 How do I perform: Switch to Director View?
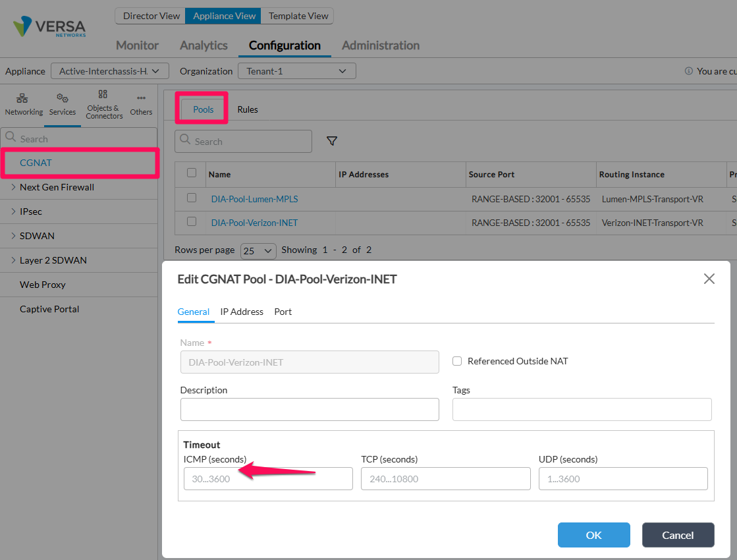coord(151,16)
